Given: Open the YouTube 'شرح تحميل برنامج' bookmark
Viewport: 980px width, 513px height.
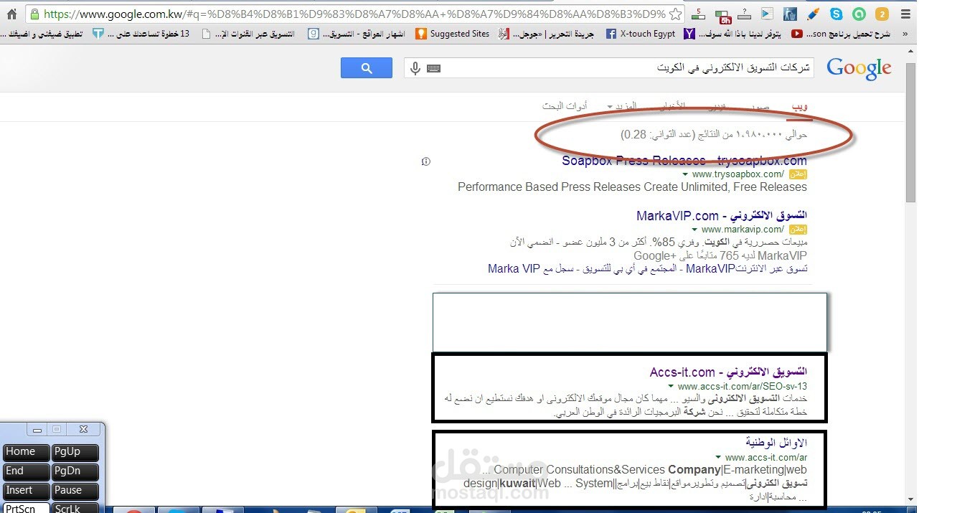Looking at the screenshot, I should tap(840, 34).
